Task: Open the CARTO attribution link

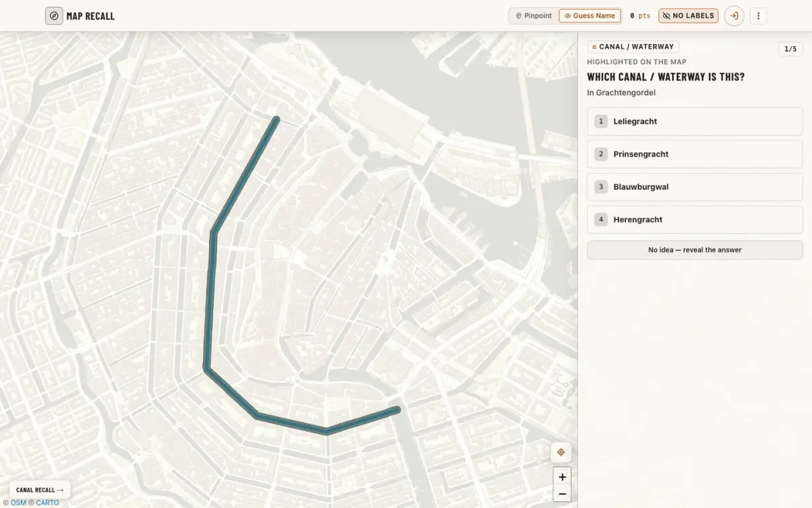Action: 47,503
